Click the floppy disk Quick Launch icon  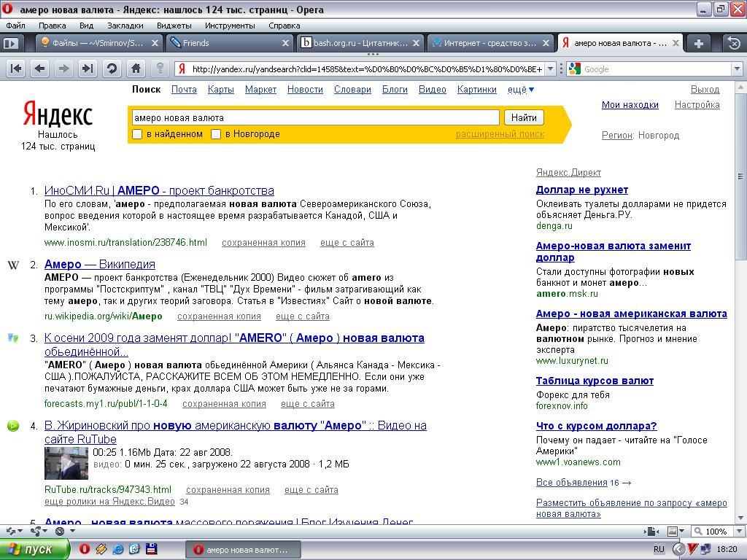coord(151,550)
